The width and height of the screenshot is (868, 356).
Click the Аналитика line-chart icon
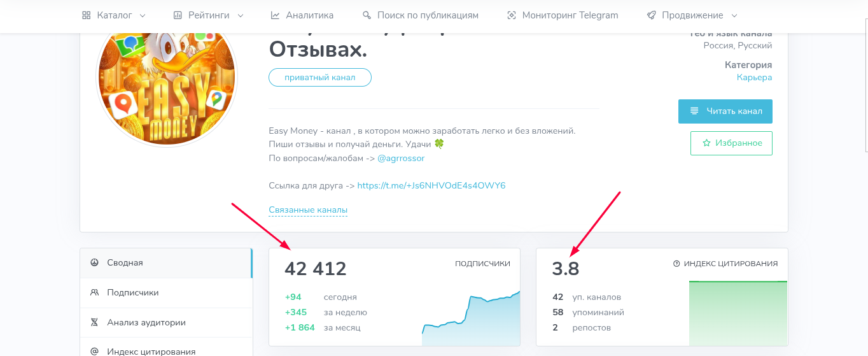(x=275, y=15)
